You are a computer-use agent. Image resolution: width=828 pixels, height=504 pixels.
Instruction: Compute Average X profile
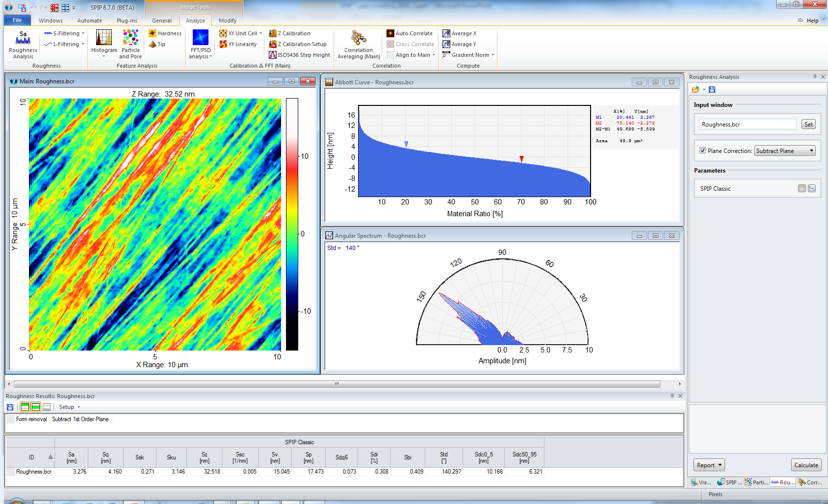[x=459, y=33]
